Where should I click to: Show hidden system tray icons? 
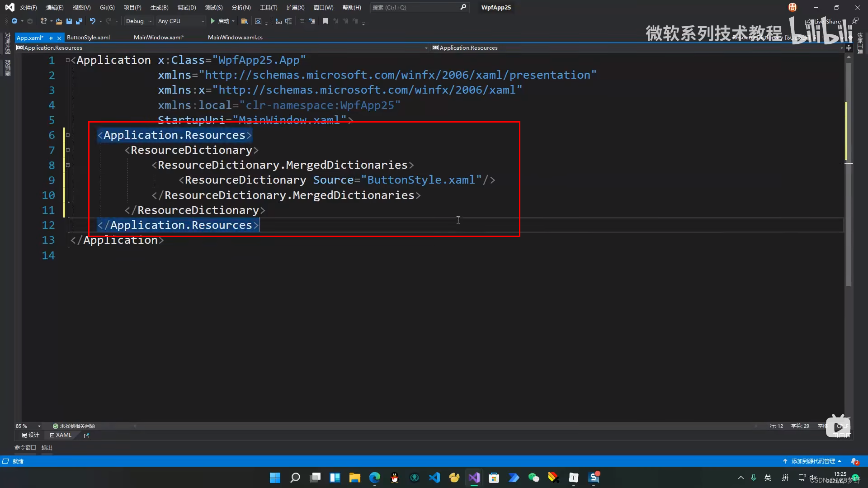click(741, 478)
